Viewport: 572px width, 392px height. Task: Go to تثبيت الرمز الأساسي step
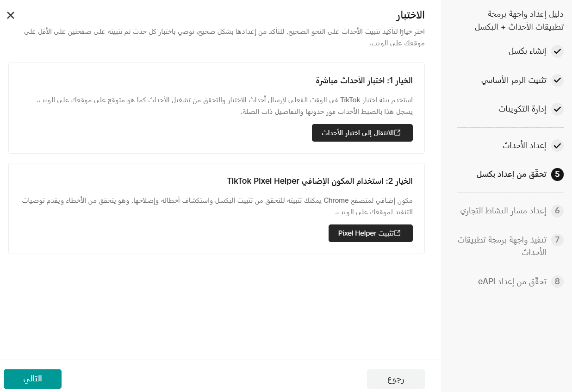pos(514,80)
